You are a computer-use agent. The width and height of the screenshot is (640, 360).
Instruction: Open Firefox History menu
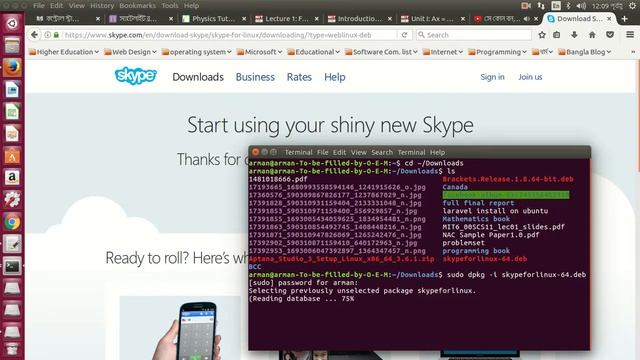pyautogui.click(x=102, y=6)
